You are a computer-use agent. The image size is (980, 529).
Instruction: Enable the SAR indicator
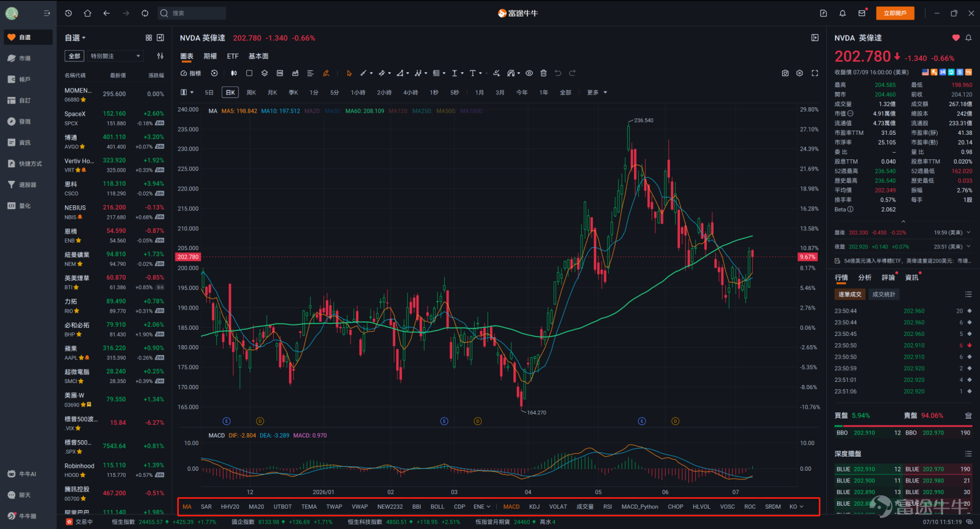click(x=206, y=507)
